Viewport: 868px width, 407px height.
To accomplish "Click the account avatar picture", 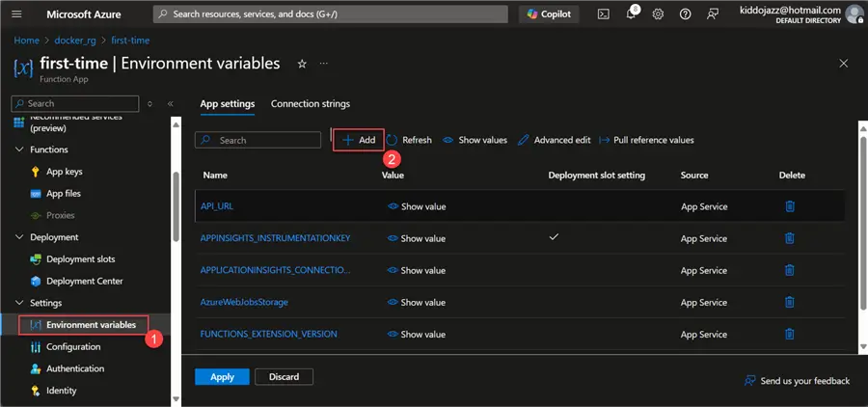I will 854,14.
